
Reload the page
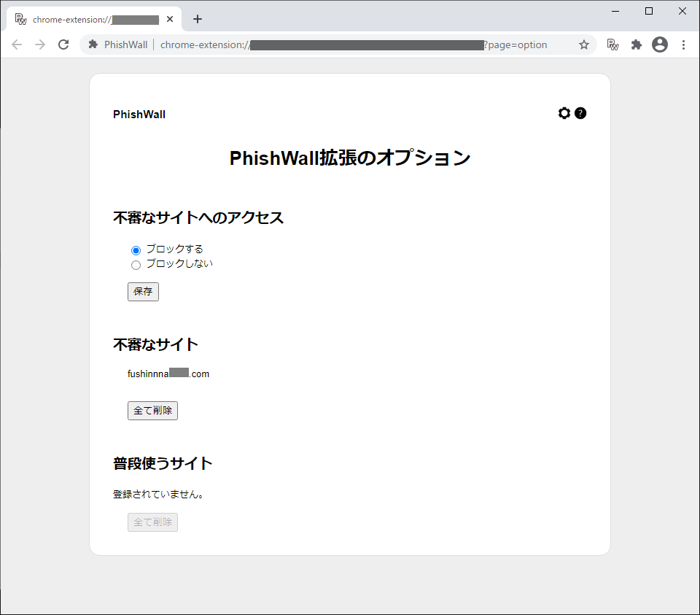[x=63, y=45]
